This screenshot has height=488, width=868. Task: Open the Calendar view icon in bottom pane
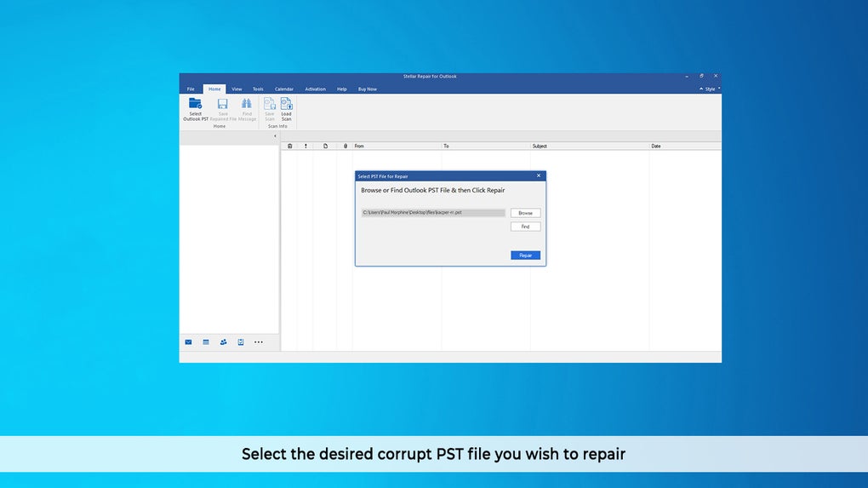[x=206, y=342]
